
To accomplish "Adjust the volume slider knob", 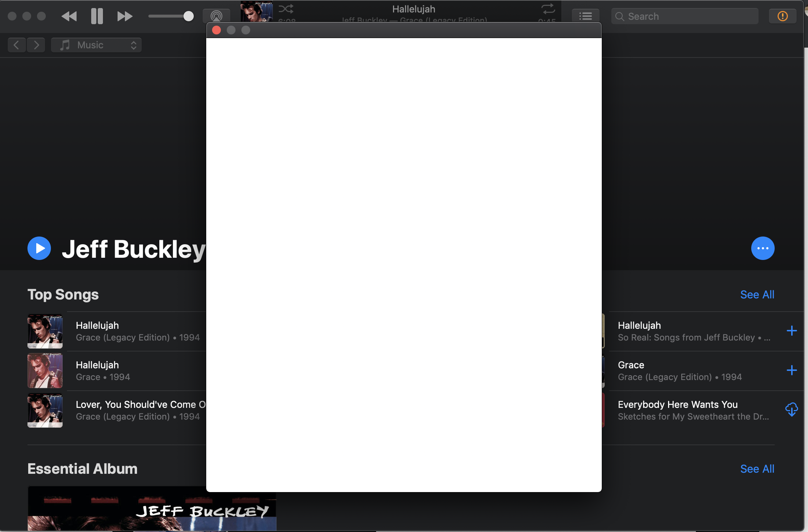I will coord(188,16).
